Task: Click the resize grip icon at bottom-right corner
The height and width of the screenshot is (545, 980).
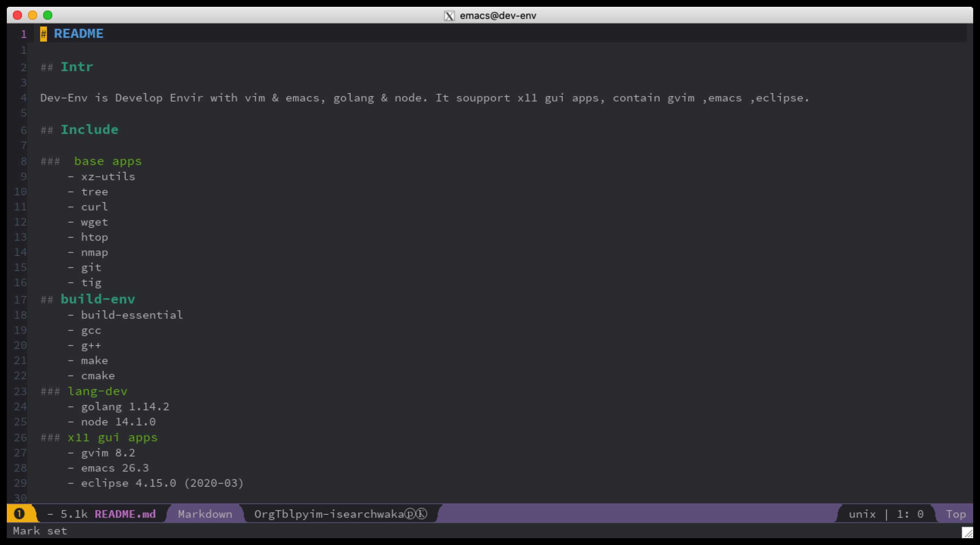Action: [x=968, y=533]
